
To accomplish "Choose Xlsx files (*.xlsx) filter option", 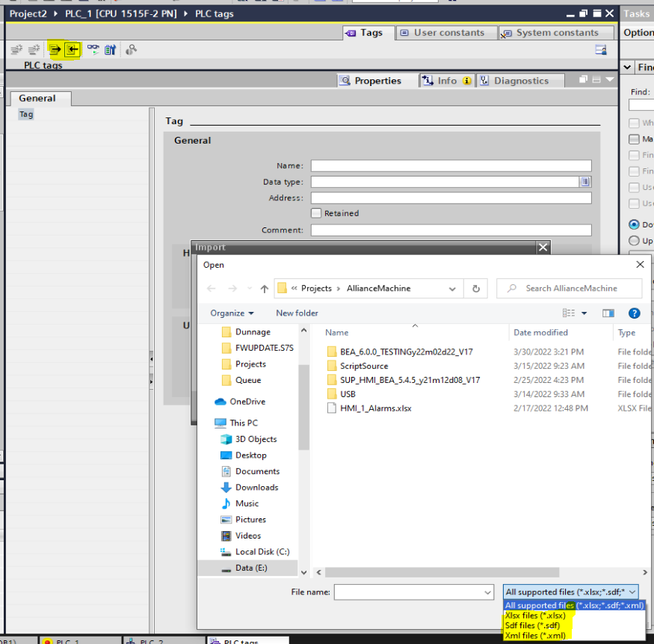I will coord(535,616).
